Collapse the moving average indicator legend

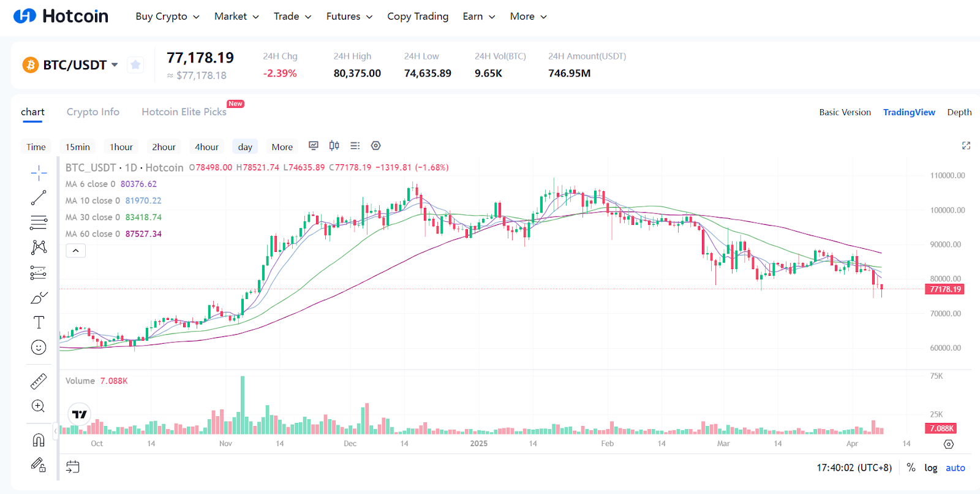pyautogui.click(x=76, y=251)
